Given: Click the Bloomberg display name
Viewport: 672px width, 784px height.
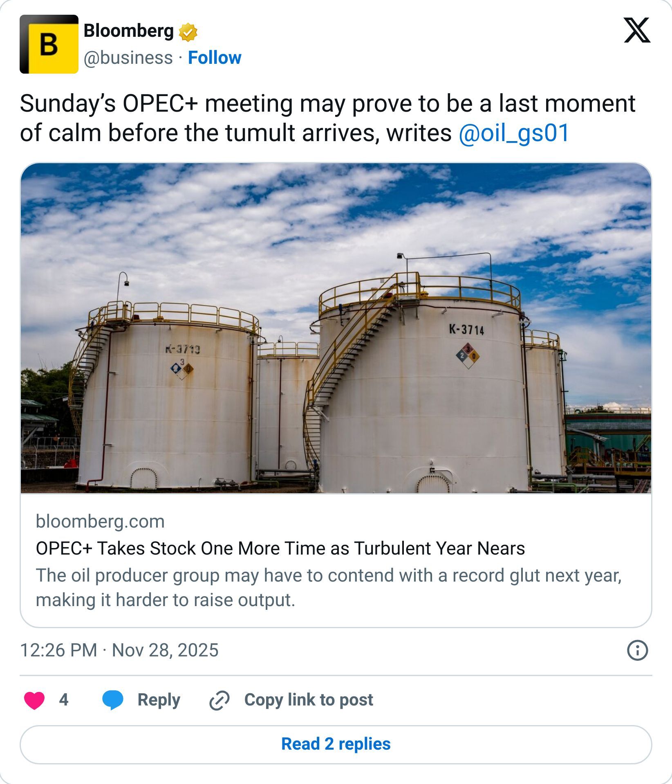Looking at the screenshot, I should coord(129,31).
